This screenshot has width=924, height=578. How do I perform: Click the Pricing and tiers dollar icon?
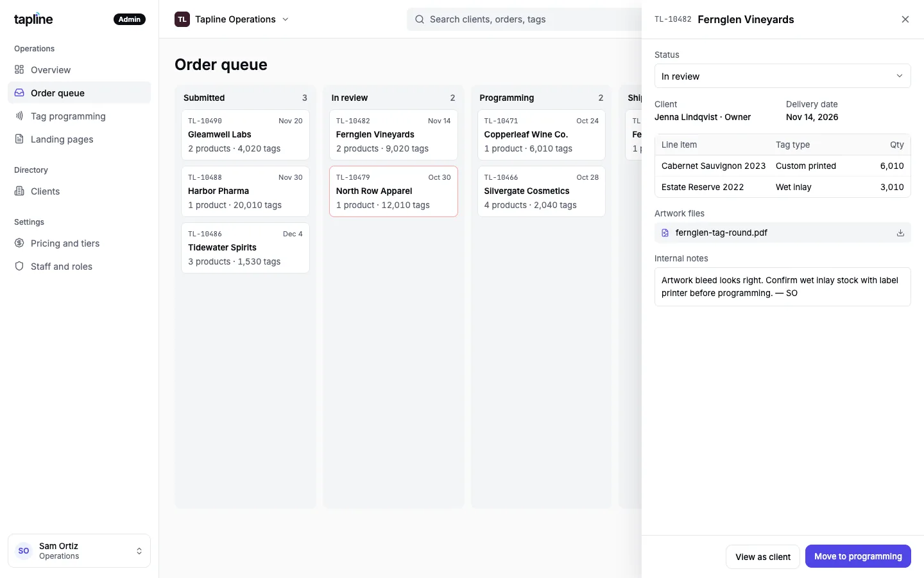click(x=19, y=243)
